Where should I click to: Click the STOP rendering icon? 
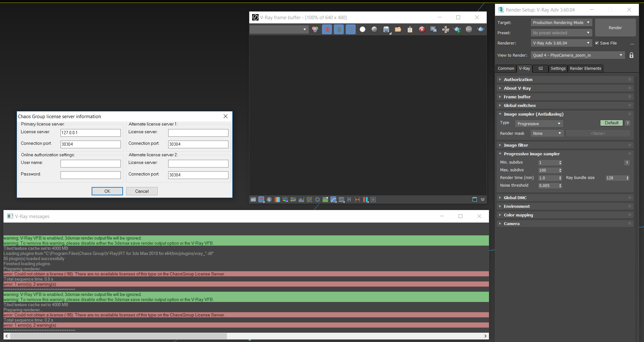[469, 29]
